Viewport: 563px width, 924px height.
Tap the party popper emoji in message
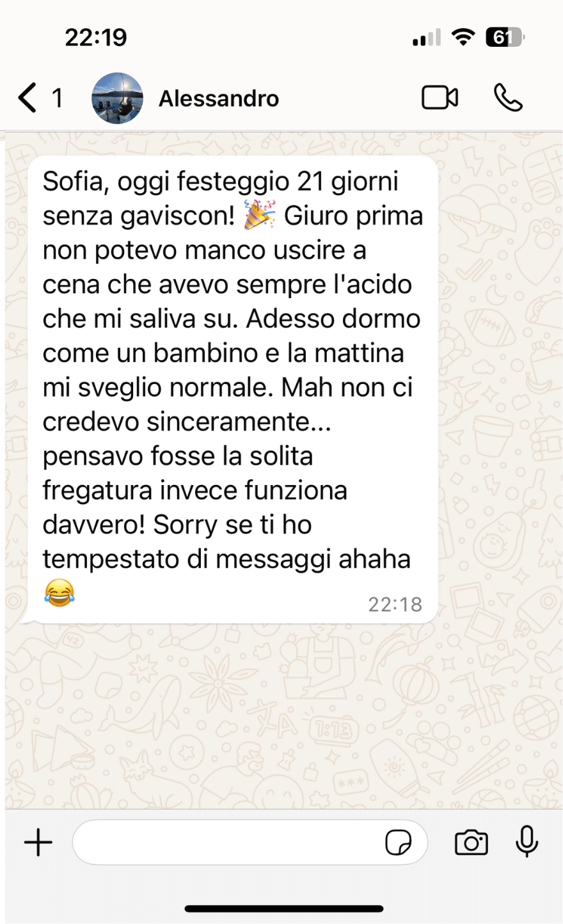pyautogui.click(x=260, y=214)
